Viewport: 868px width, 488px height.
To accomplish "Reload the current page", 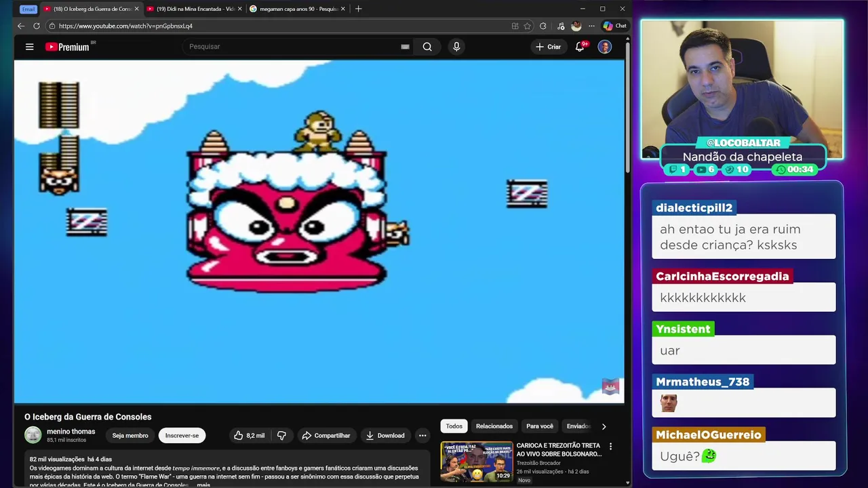I will 37,26.
